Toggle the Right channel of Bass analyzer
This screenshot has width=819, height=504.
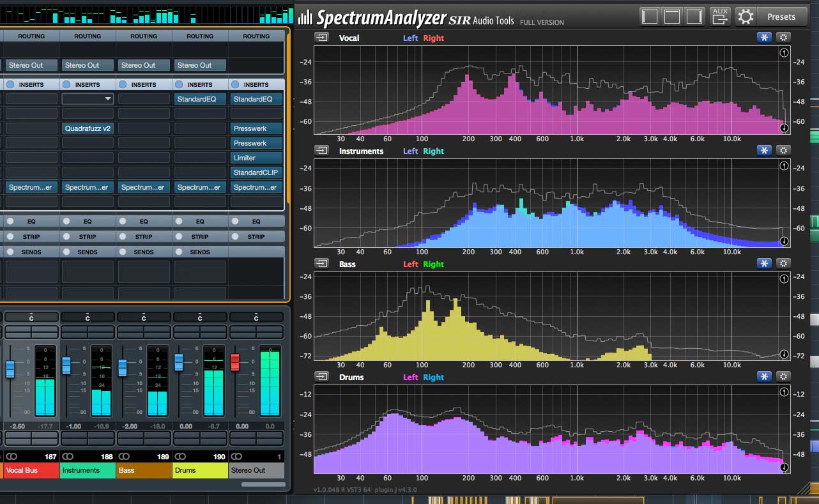click(x=433, y=264)
